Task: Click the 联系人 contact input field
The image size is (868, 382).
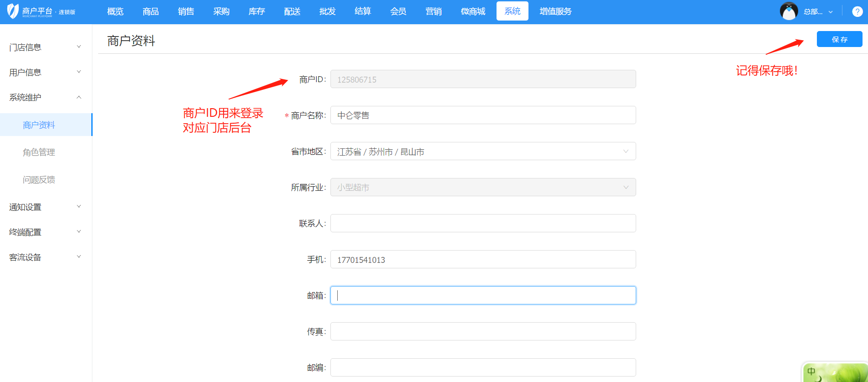Action: coord(483,224)
